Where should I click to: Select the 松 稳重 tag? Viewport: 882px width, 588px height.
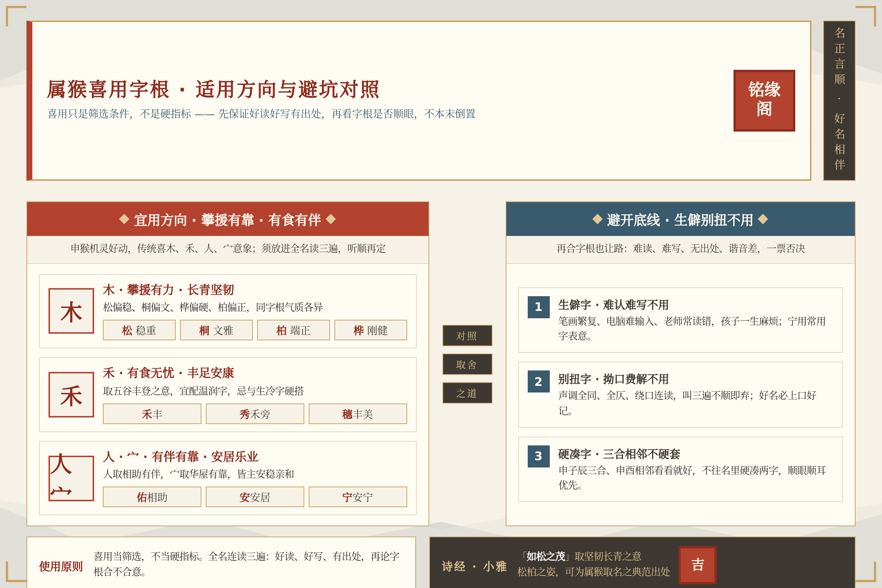[x=139, y=330]
